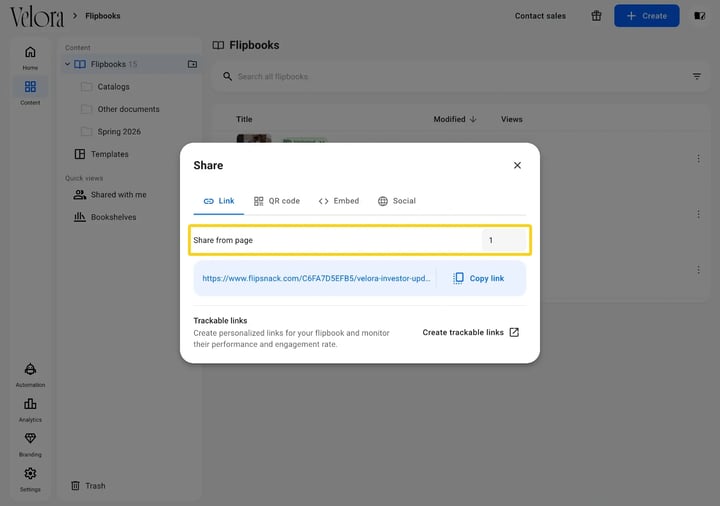
Task: Switch to the QR code tab
Action: pos(276,201)
